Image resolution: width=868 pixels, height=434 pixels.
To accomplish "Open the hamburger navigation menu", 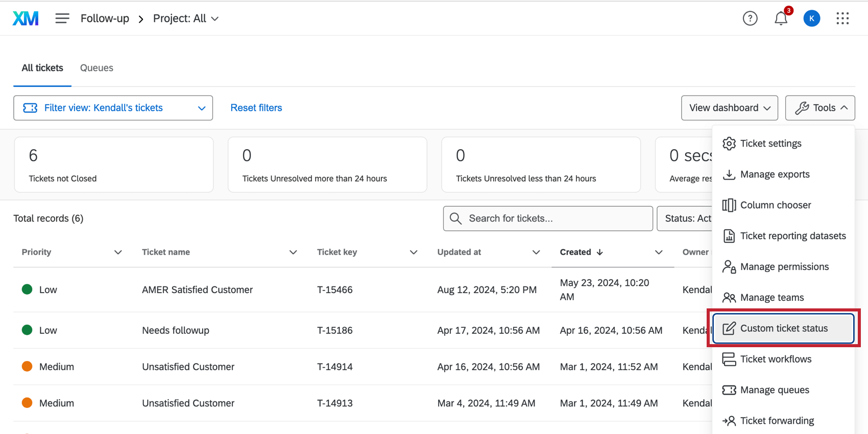I will click(62, 18).
